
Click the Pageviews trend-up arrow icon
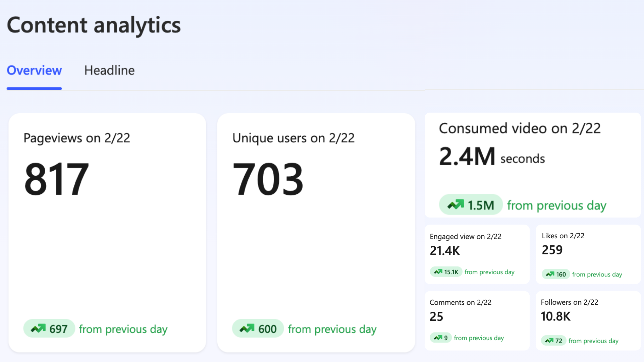coord(38,328)
